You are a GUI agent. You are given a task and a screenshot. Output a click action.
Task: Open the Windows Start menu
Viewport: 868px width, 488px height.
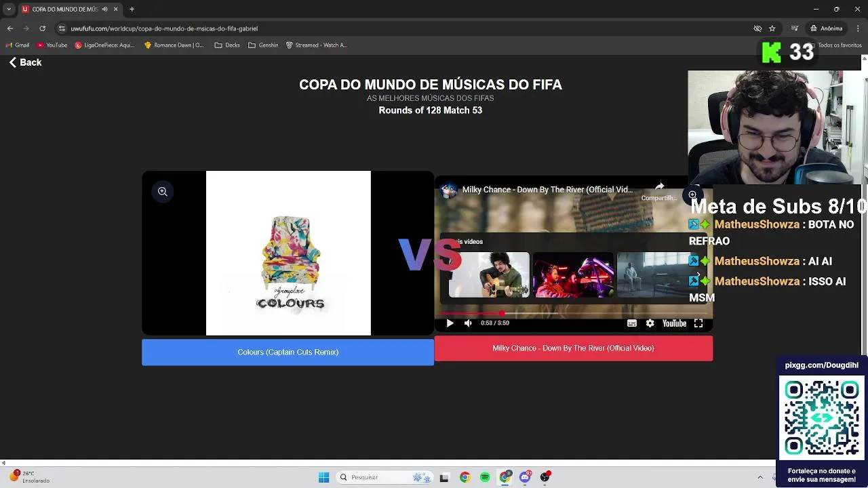[x=323, y=477]
